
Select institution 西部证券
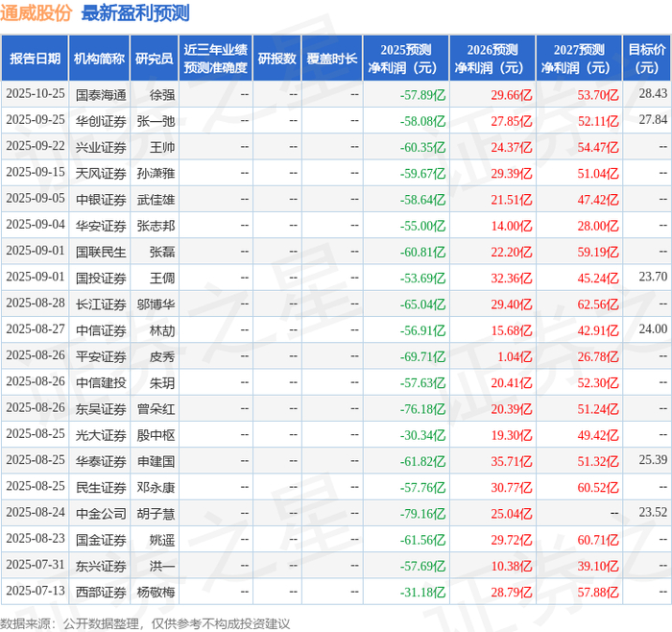point(101,592)
